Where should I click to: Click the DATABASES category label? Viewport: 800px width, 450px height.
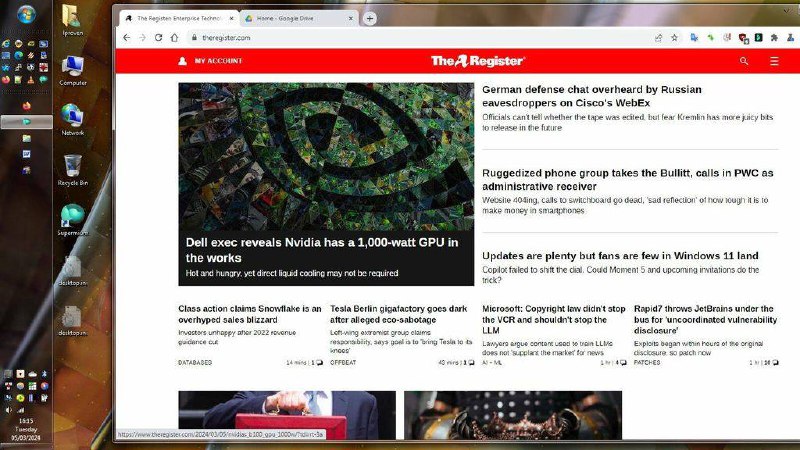[x=195, y=363]
